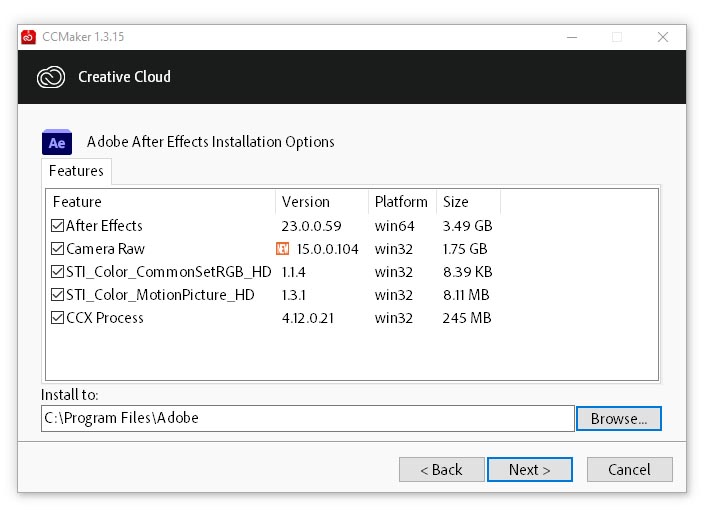710x510 pixels.
Task: Minimize the CCMaker window
Action: (x=572, y=37)
